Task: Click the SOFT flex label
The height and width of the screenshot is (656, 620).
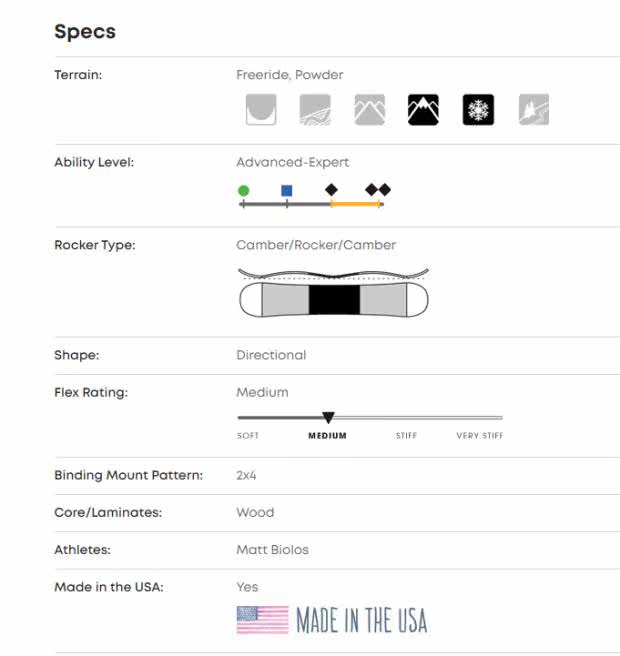Action: click(x=248, y=436)
